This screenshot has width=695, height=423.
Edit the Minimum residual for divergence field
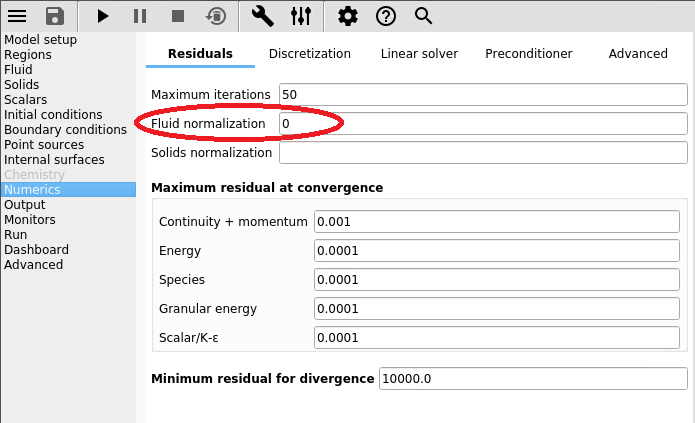pyautogui.click(x=533, y=379)
